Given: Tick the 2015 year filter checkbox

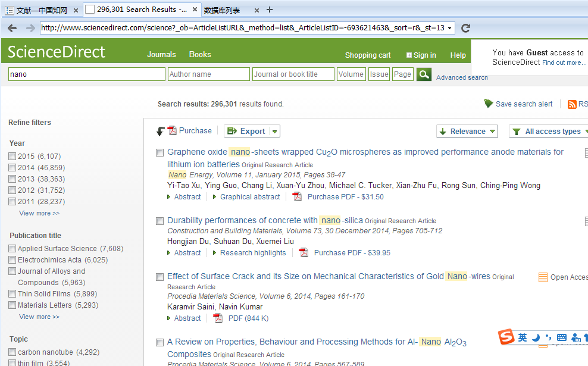Looking at the screenshot, I should point(12,156).
